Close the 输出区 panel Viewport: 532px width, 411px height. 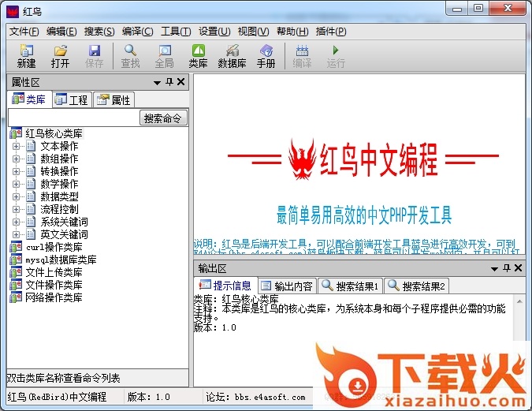point(518,268)
